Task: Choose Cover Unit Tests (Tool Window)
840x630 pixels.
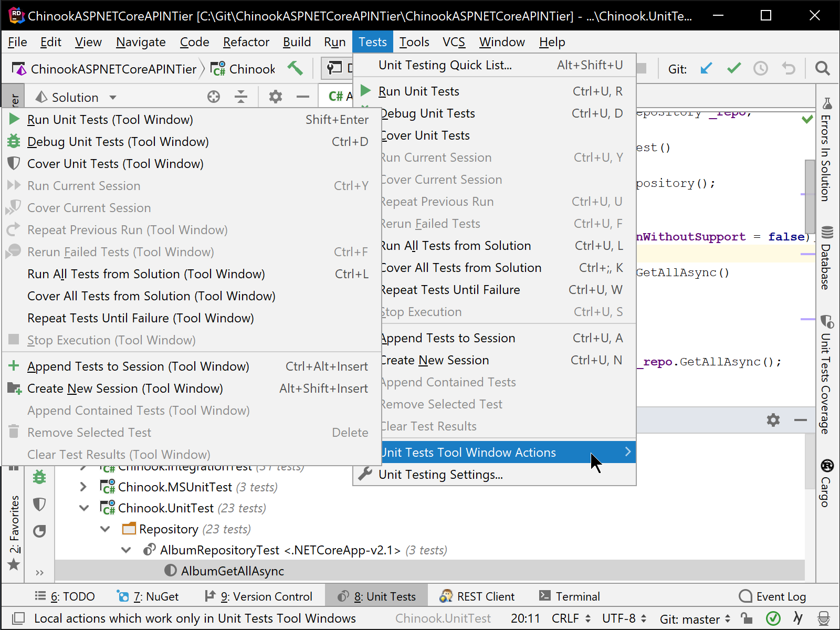Action: 191,164
